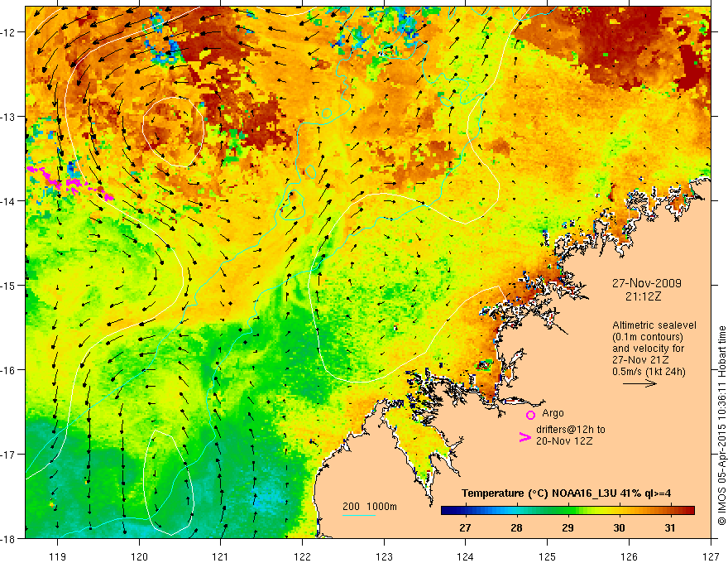This screenshot has height=563, width=728.
Task: Click longitude axis label 123
Action: (x=384, y=556)
